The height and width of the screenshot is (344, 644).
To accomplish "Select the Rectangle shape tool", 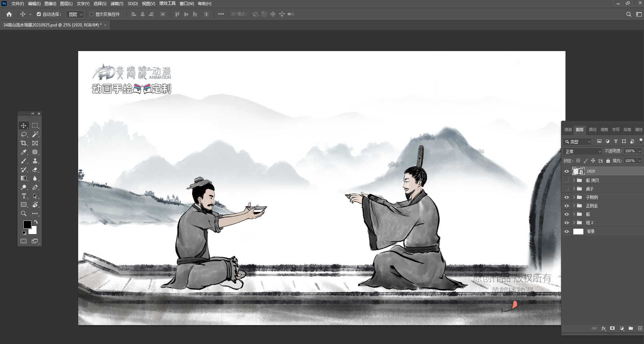I will tap(23, 205).
